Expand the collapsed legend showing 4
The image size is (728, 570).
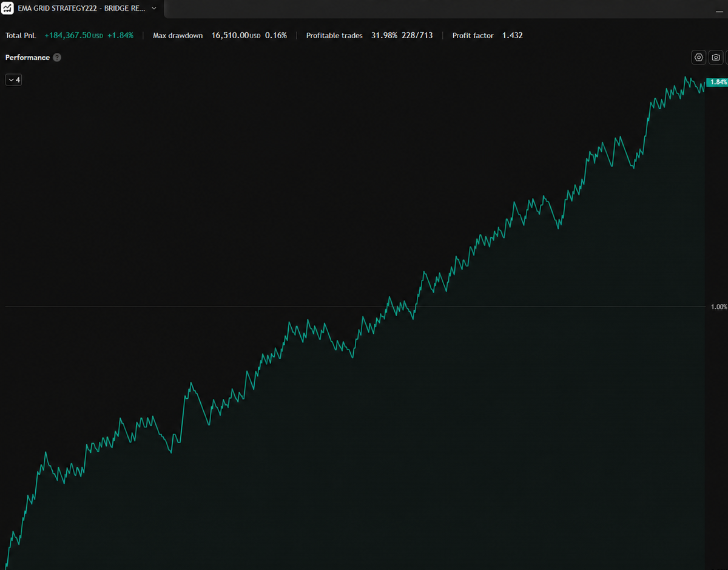coord(13,80)
